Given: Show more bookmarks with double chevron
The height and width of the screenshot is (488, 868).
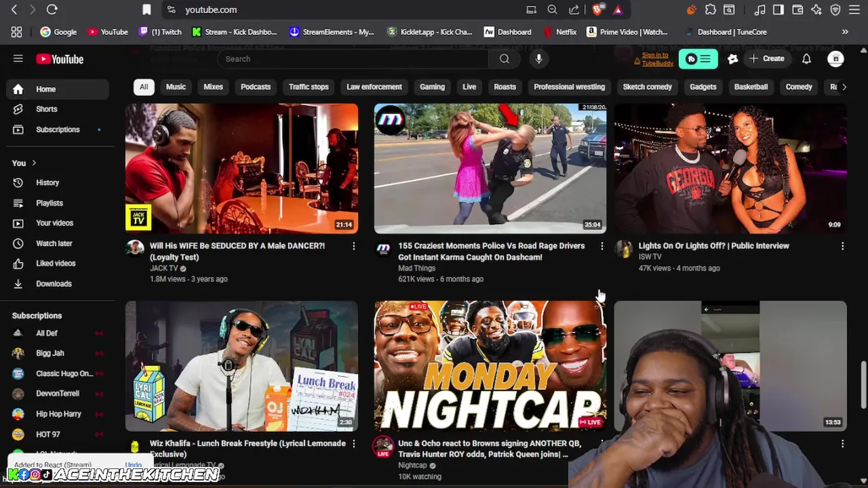Looking at the screenshot, I should [x=845, y=32].
